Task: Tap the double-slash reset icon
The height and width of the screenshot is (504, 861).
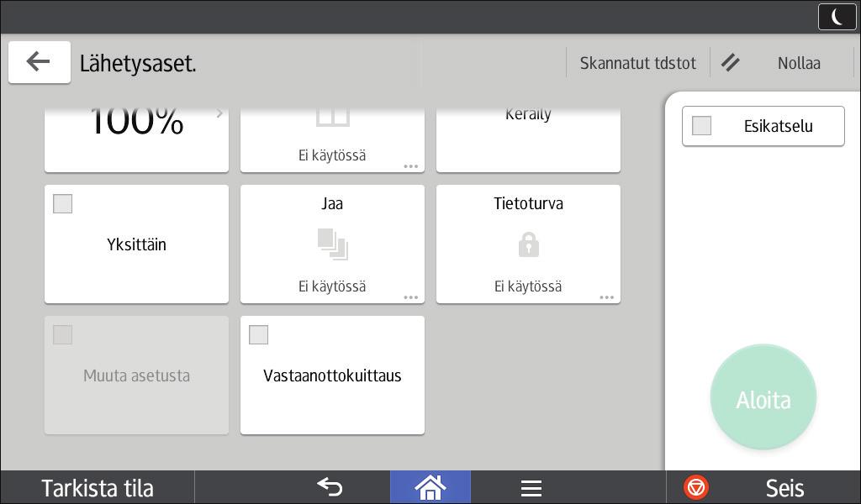Action: (x=731, y=63)
